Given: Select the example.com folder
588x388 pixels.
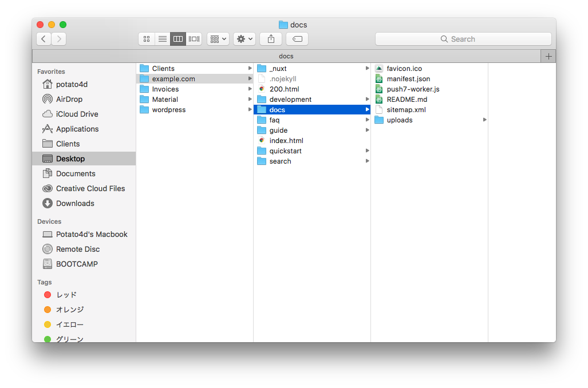Looking at the screenshot, I should click(x=195, y=79).
